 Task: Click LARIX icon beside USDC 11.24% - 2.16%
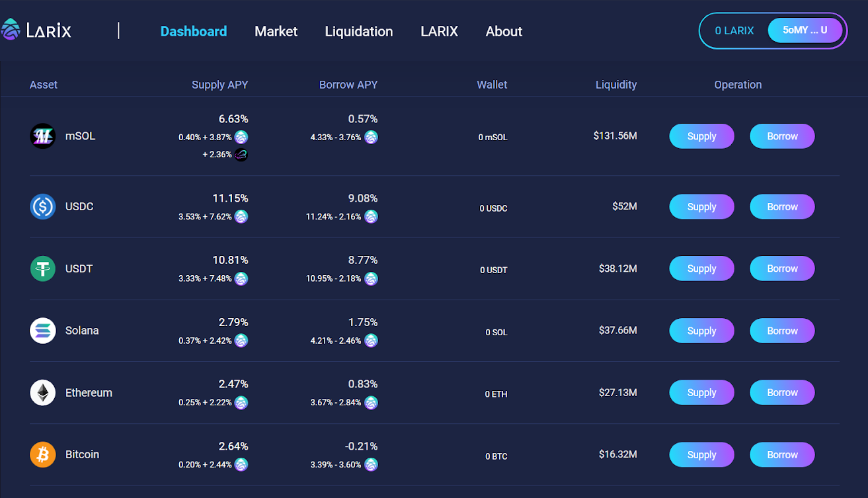371,217
